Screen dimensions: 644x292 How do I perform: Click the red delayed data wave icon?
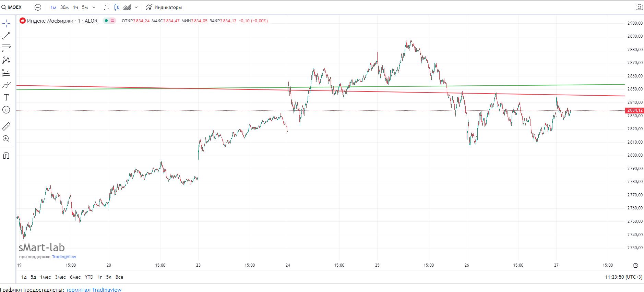pyautogui.click(x=112, y=21)
